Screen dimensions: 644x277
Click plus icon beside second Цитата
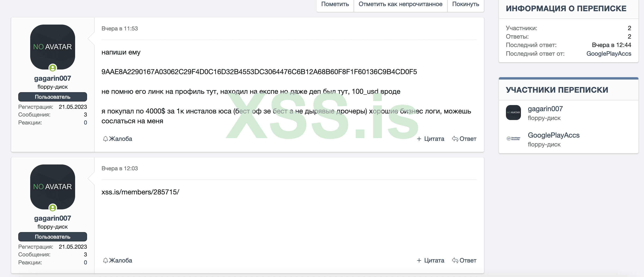(419, 260)
